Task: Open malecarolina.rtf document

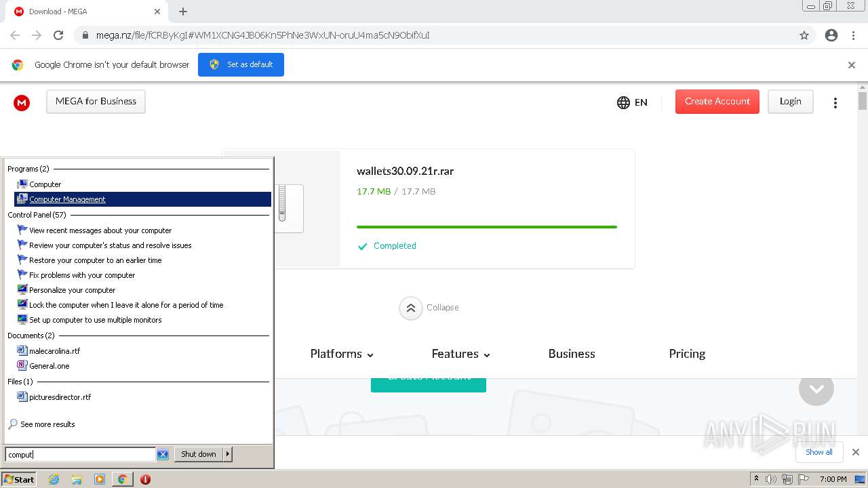Action: (x=142, y=351)
